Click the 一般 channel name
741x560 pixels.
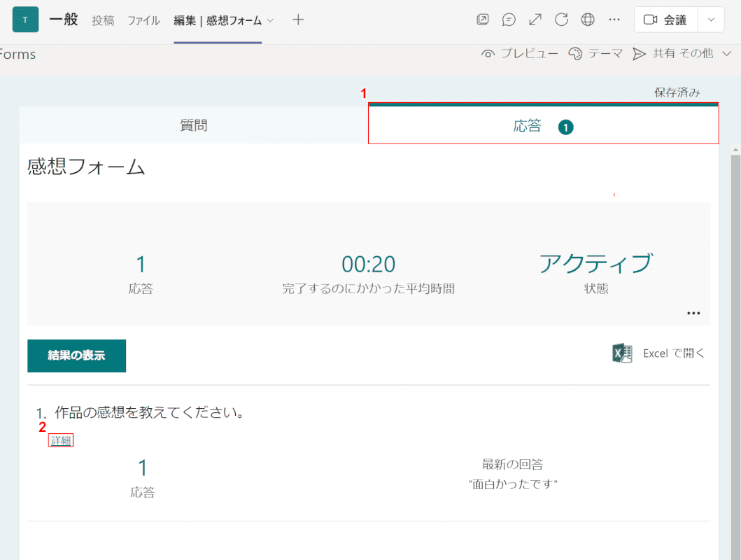[64, 20]
